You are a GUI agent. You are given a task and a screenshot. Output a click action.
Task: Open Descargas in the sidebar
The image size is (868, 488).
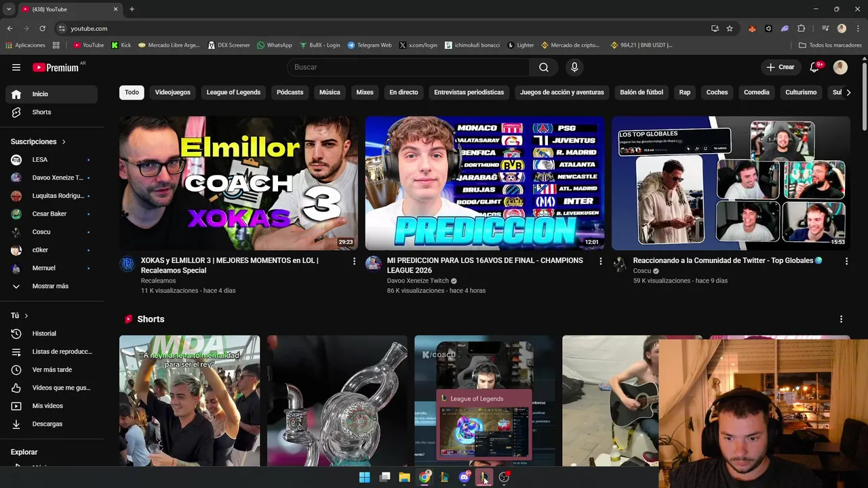[x=52, y=424]
